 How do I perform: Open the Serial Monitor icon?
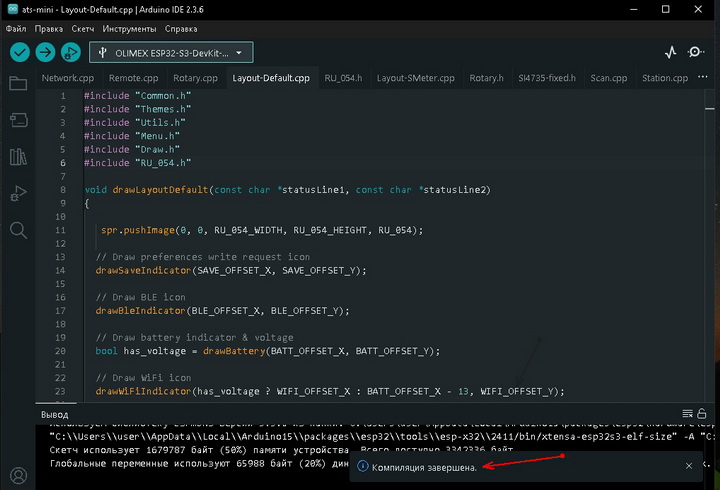click(x=695, y=52)
